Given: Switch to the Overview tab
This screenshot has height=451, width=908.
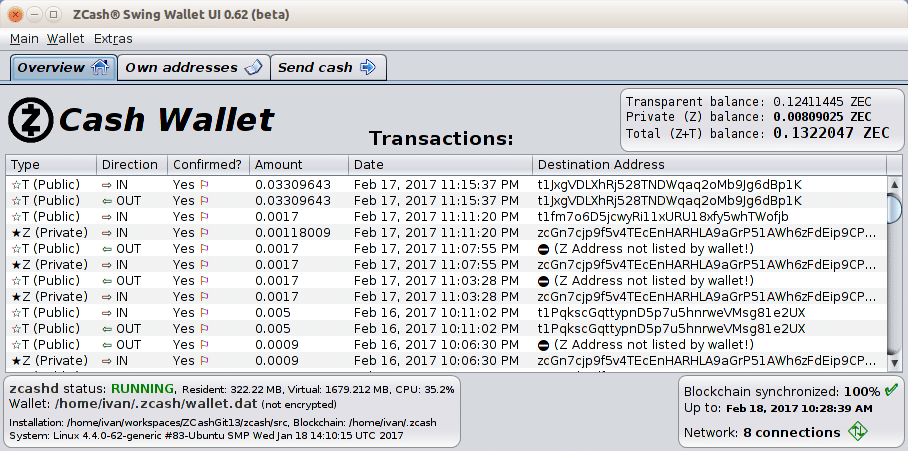Looking at the screenshot, I should pos(64,68).
